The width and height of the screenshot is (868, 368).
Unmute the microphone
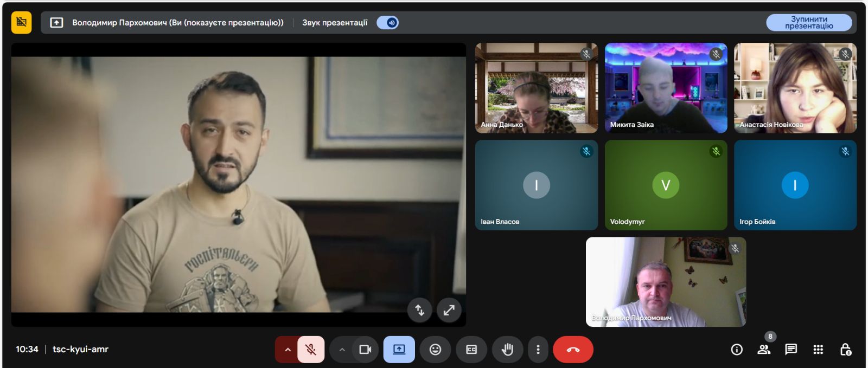point(311,350)
